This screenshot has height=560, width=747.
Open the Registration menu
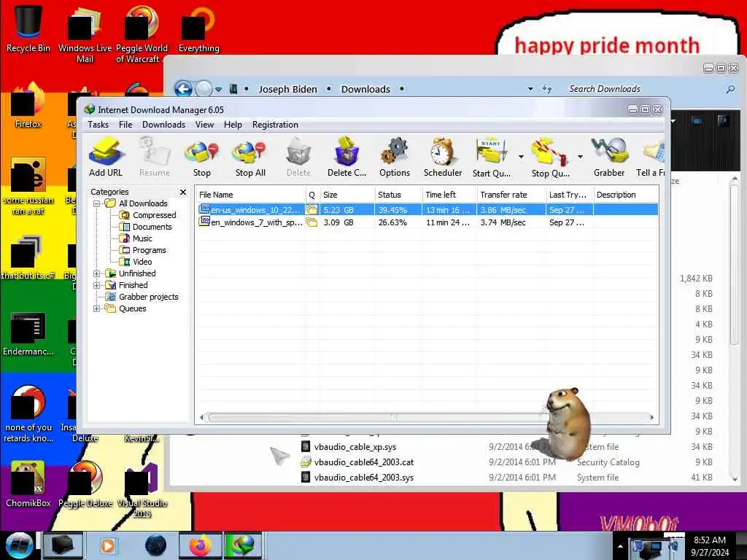275,125
